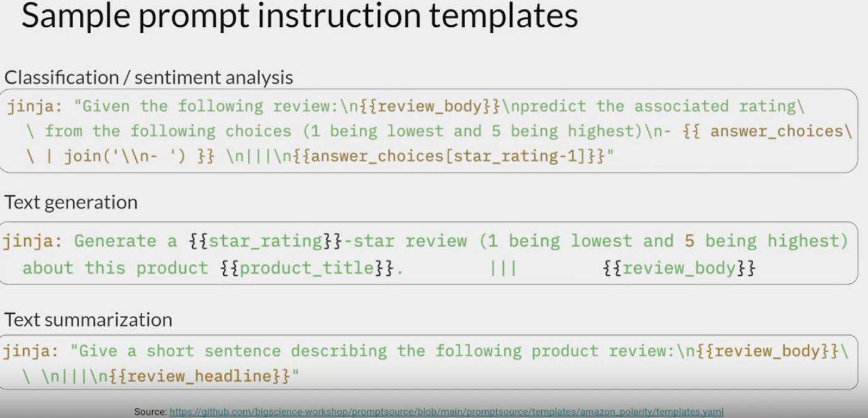Viewport: 868px width, 418px height.
Task: Click {{review_body}} in the text generation template
Action: pos(679,268)
